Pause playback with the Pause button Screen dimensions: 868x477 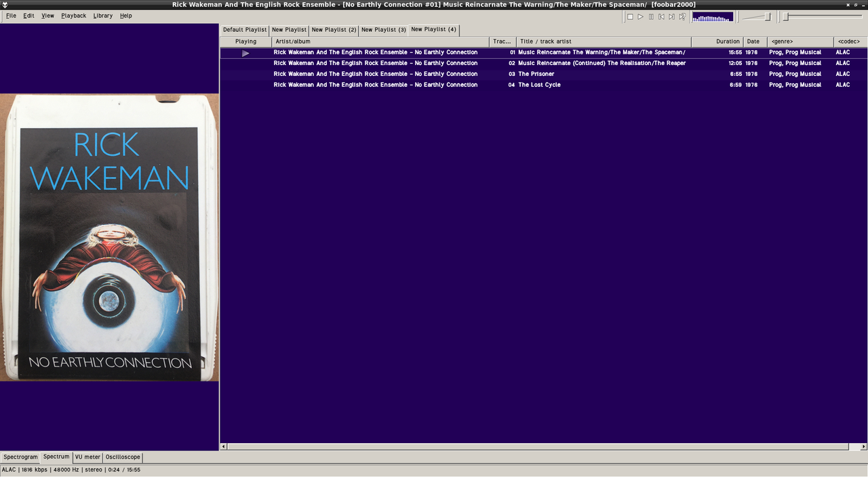click(x=651, y=16)
